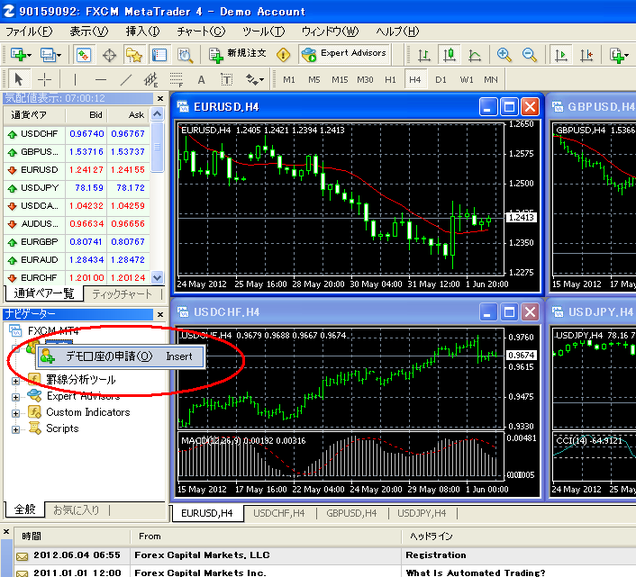
Task: Open the arrows objects dropdown
Action: click(x=255, y=79)
